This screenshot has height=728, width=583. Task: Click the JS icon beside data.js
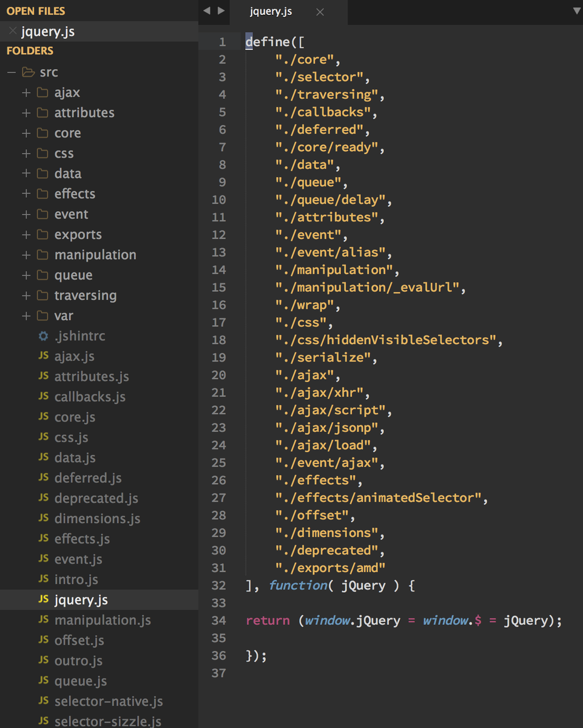(x=43, y=457)
